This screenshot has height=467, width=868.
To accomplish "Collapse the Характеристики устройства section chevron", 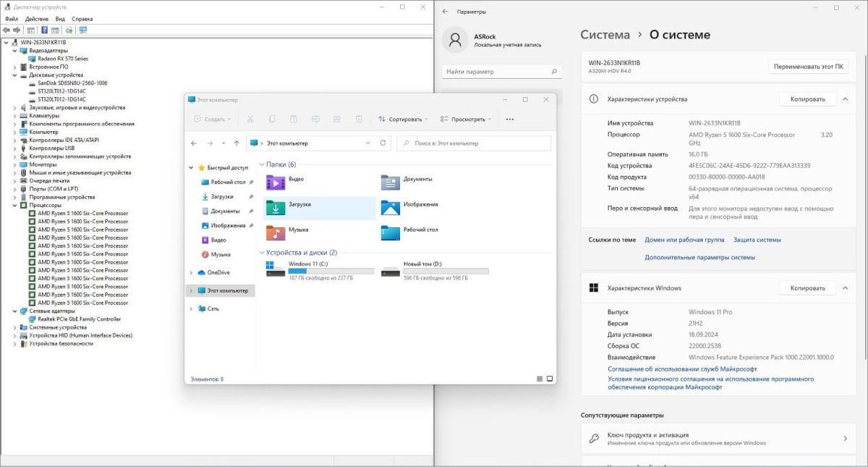I will pyautogui.click(x=846, y=99).
